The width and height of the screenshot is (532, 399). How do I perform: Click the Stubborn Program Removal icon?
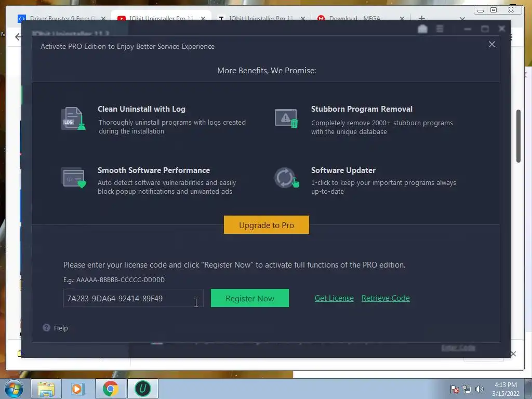(x=286, y=118)
